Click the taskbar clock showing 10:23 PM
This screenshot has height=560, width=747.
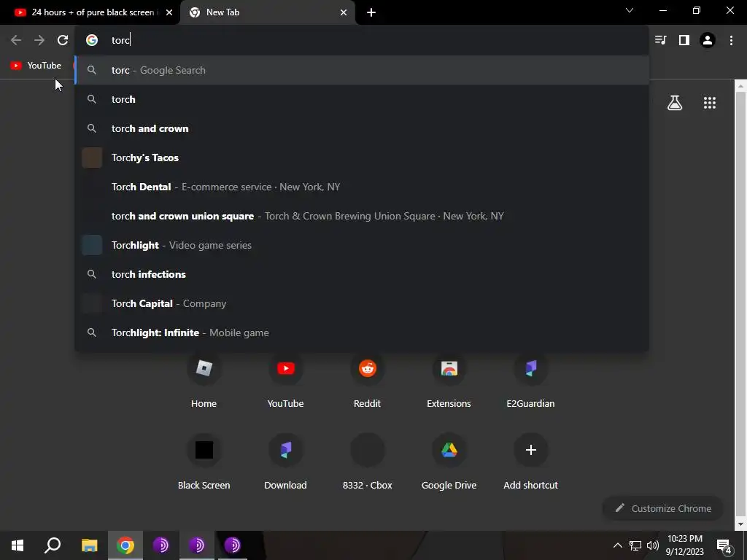(x=684, y=545)
